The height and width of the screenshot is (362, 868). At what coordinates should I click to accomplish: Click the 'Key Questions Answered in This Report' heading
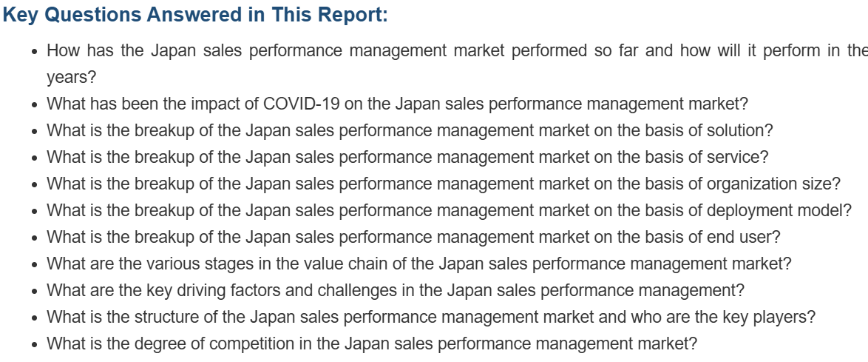coord(195,16)
